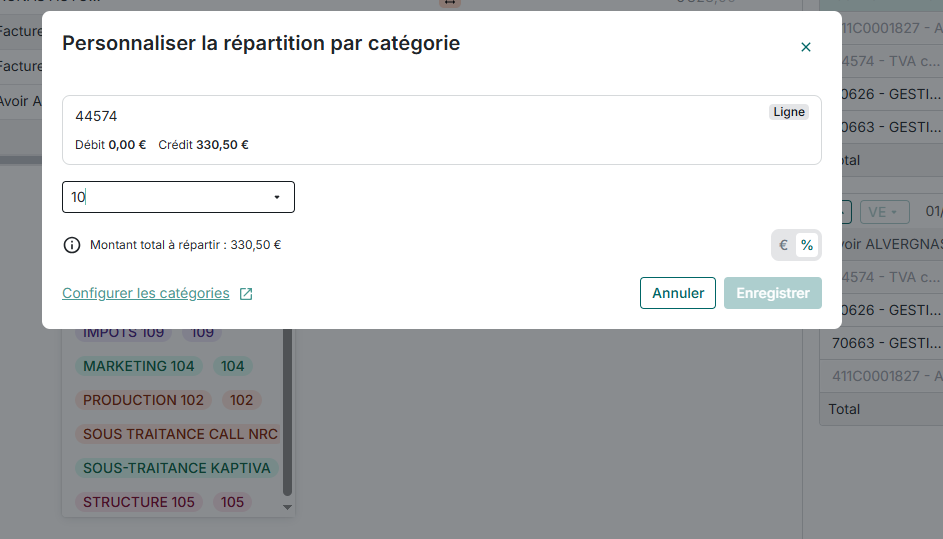Select the MARKETING 104 category option
Screen dimensions: 943x539
(139, 366)
